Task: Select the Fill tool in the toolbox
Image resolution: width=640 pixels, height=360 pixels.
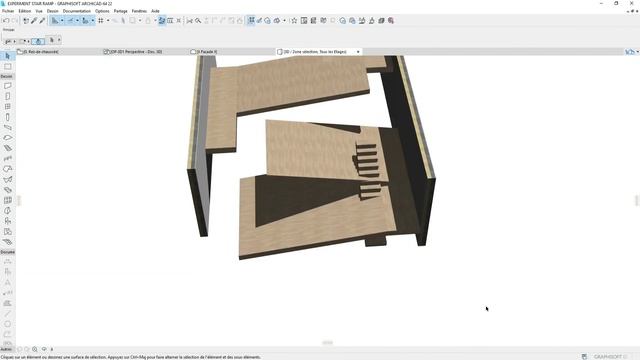Action: (x=7, y=303)
